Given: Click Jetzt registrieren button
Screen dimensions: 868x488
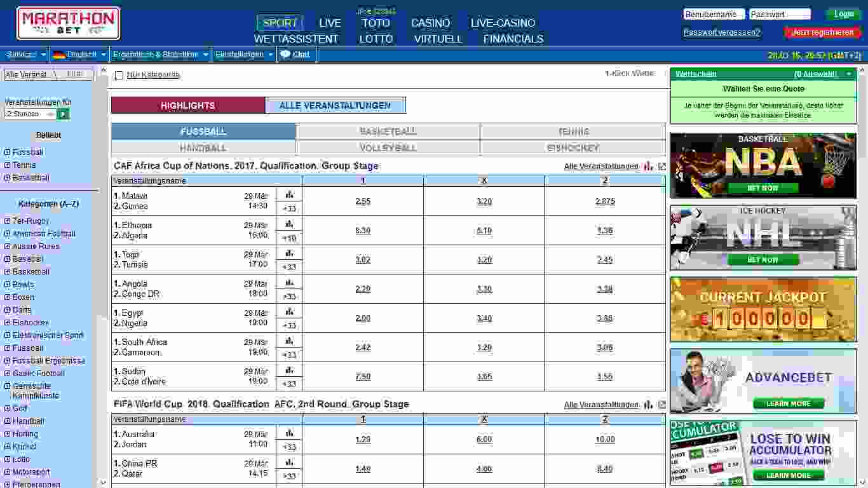Looking at the screenshot, I should (823, 32).
